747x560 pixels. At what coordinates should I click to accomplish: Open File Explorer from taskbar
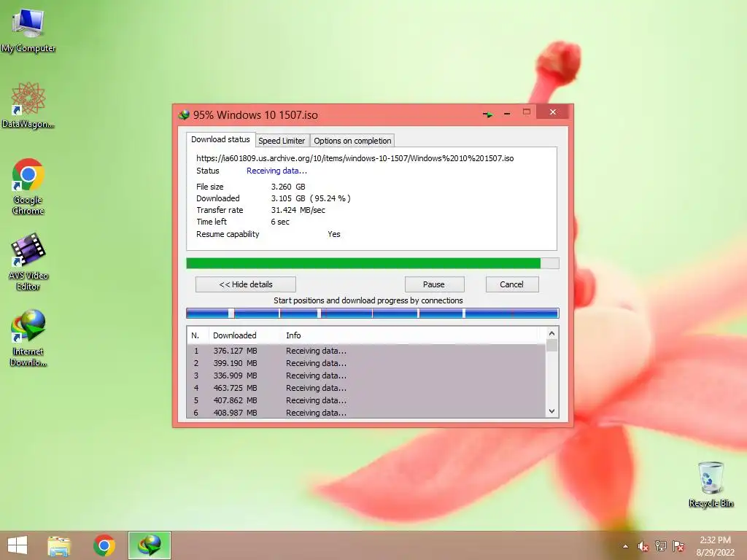[59, 545]
